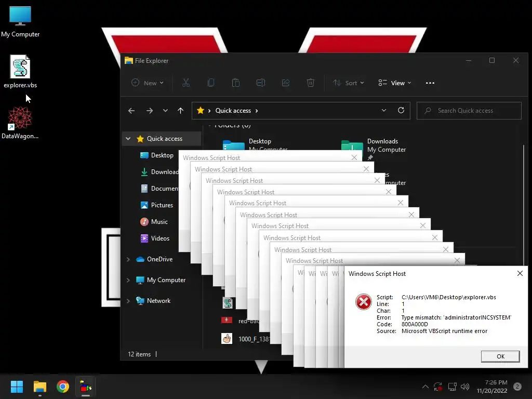Click the Copy icon in toolbar

coord(211,83)
